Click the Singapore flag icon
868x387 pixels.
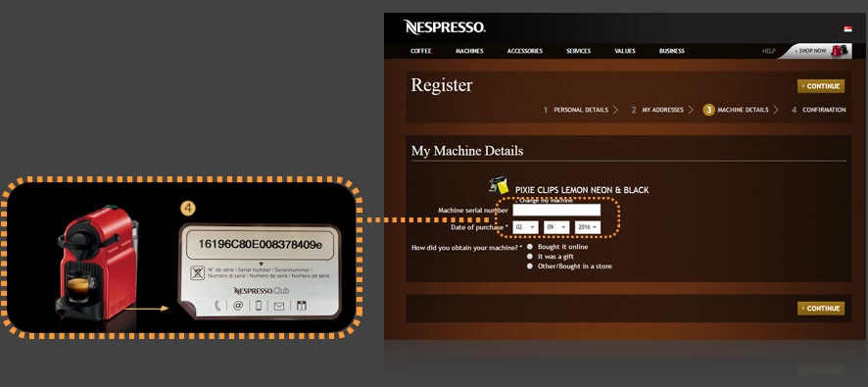coord(847,28)
